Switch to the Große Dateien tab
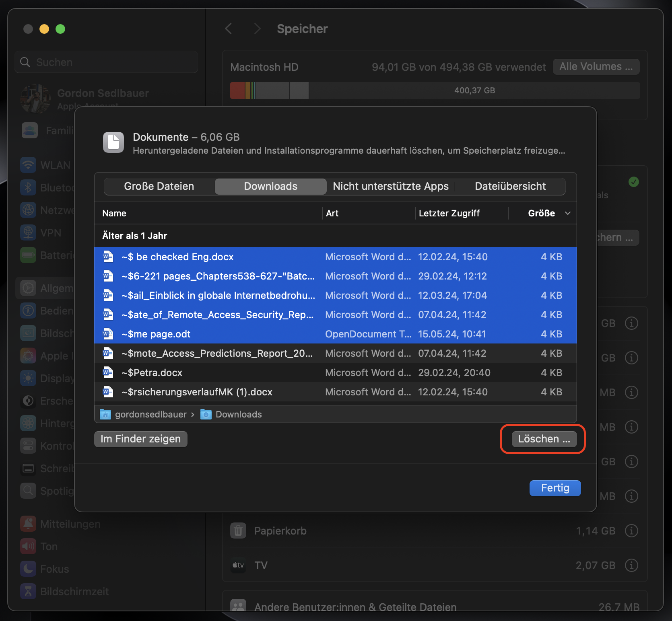672x621 pixels. pyautogui.click(x=159, y=186)
